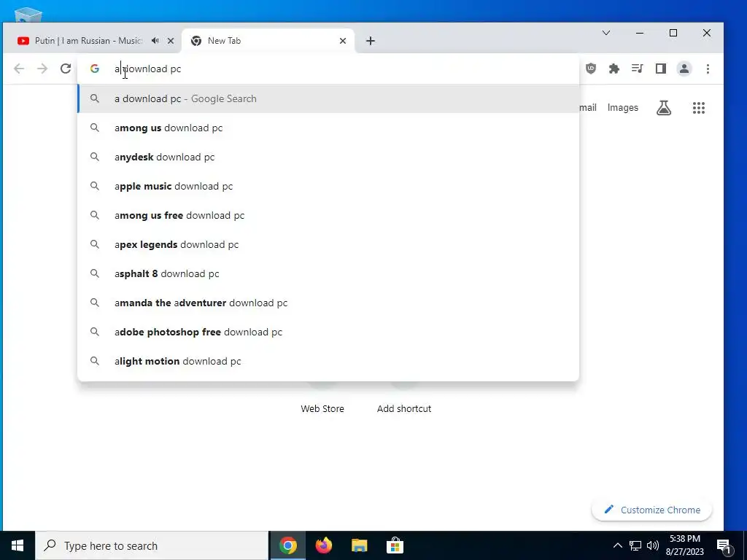Viewport: 747px width, 560px height.
Task: Open the taskbar clock and date
Action: 684,545
